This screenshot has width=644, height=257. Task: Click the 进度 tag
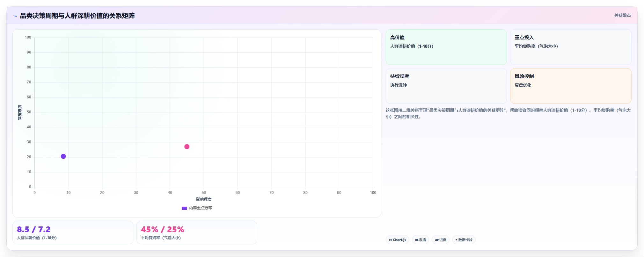(x=441, y=240)
